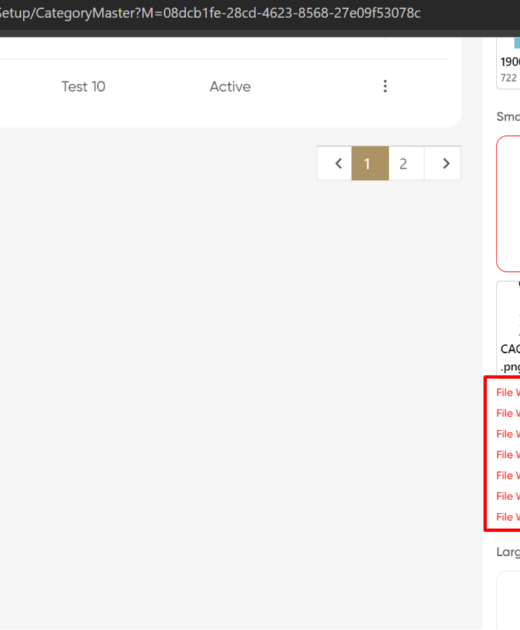This screenshot has height=630, width=520.
Task: Go to the next page arrow
Action: pyautogui.click(x=446, y=164)
